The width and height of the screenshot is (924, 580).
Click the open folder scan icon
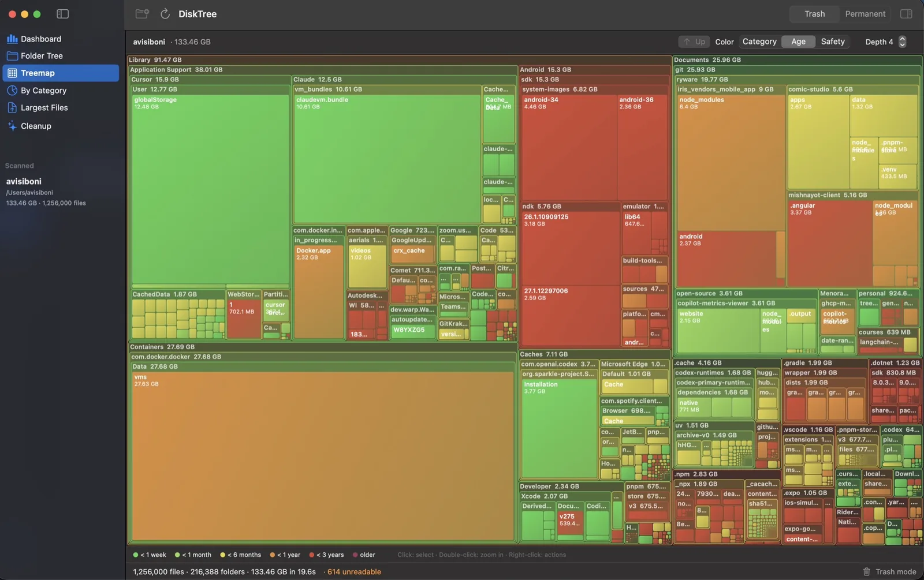pos(142,14)
